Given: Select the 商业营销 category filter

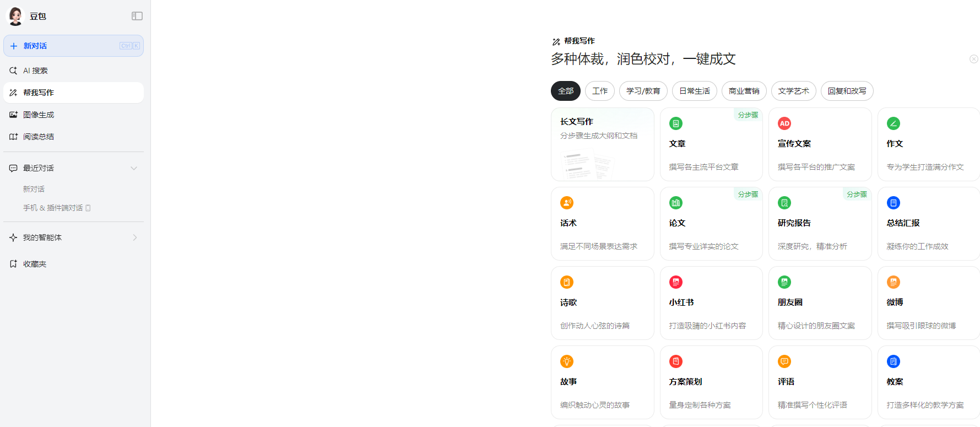Looking at the screenshot, I should point(744,91).
